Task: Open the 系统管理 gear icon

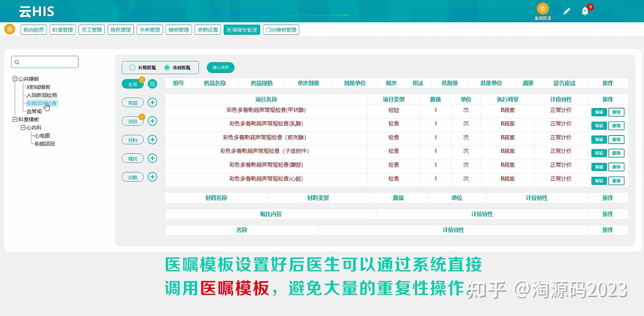Action: [x=542, y=8]
